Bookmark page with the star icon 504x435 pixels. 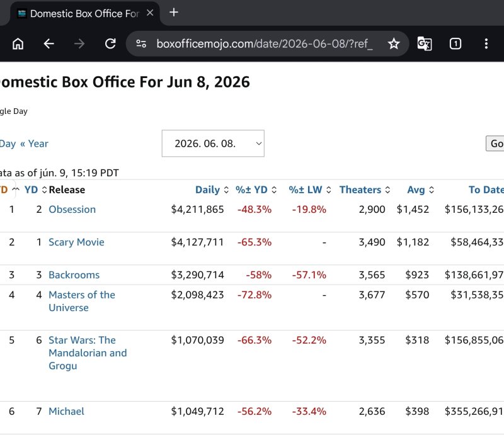point(394,43)
